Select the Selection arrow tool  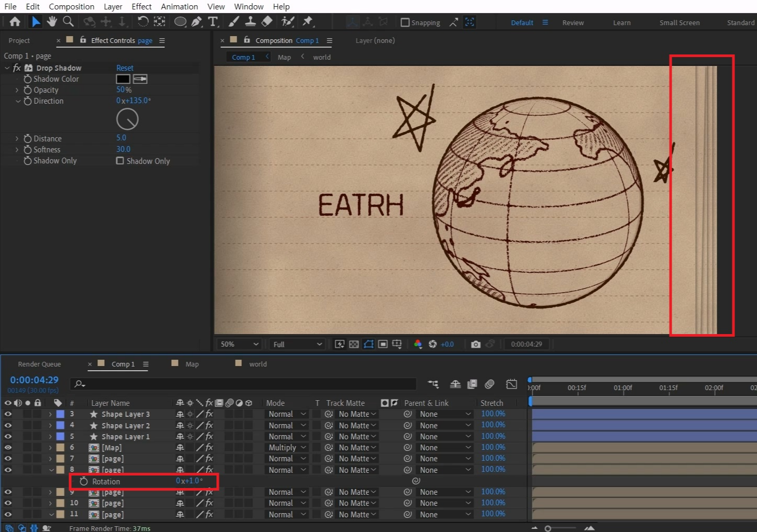tap(35, 21)
